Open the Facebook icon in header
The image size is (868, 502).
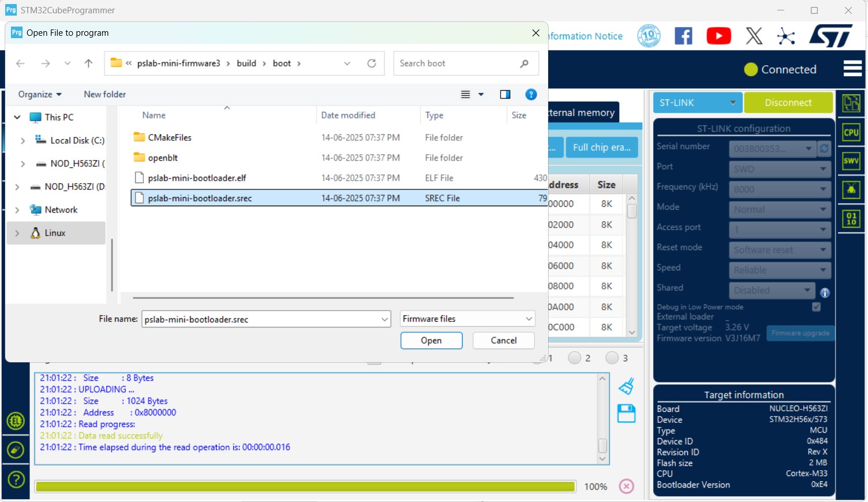coord(684,36)
